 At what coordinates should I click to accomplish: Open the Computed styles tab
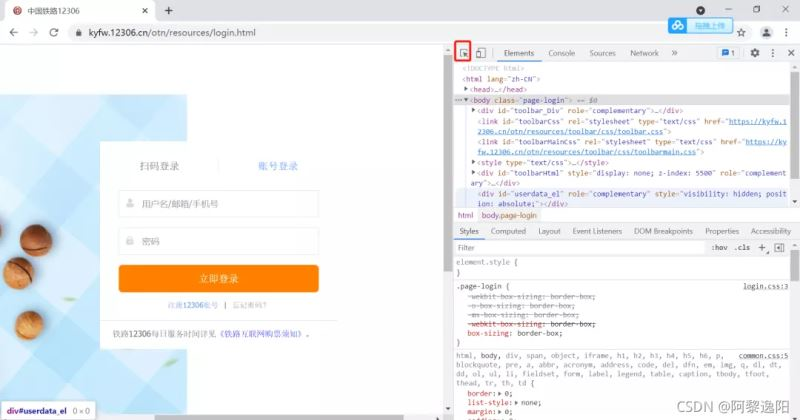point(508,231)
